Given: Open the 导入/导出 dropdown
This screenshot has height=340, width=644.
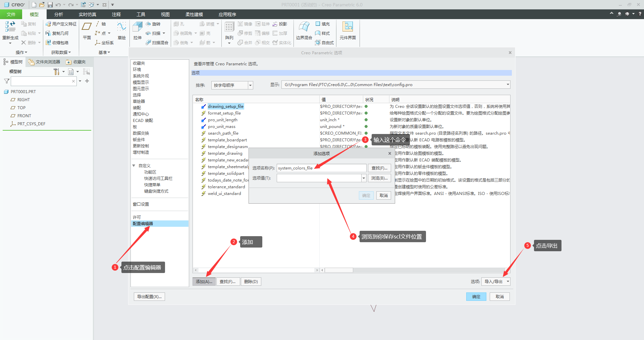Looking at the screenshot, I should click(x=496, y=282).
